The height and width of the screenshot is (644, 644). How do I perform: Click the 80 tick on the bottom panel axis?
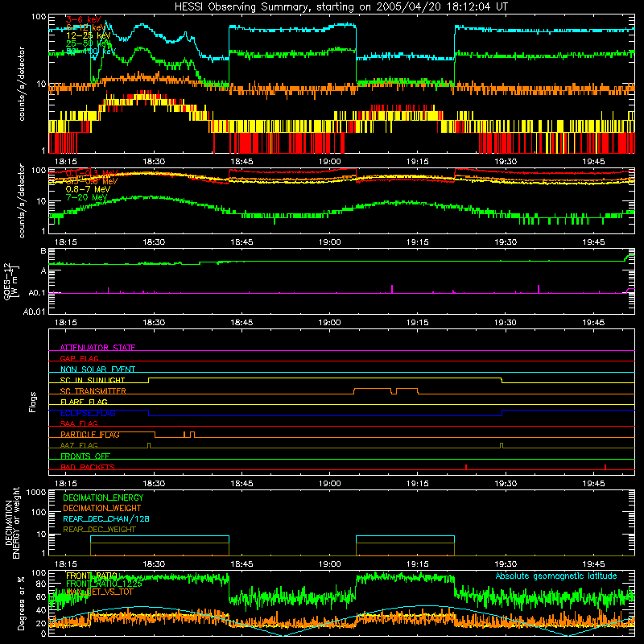click(x=42, y=584)
